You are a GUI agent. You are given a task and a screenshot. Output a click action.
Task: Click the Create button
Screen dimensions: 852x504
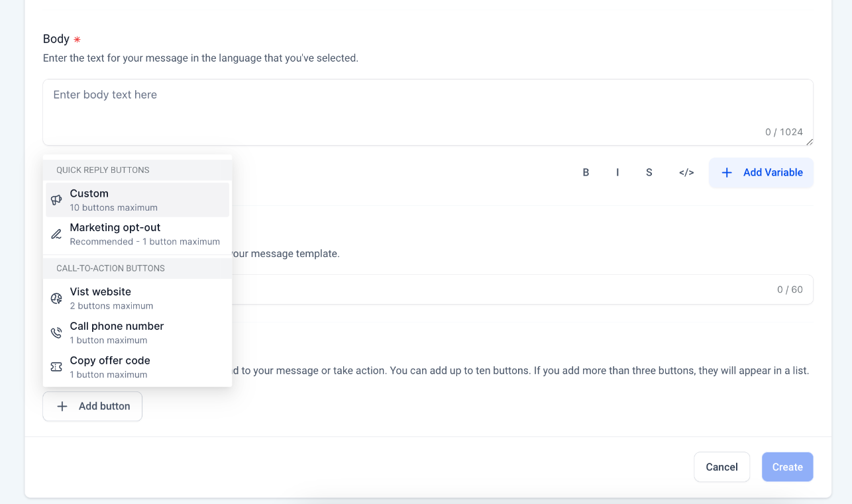tap(787, 467)
